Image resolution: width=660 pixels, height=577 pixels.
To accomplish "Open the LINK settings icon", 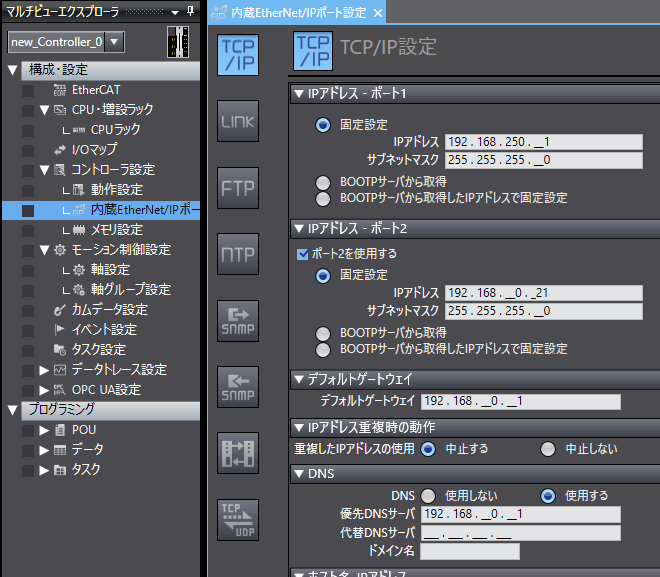I will coord(237,120).
